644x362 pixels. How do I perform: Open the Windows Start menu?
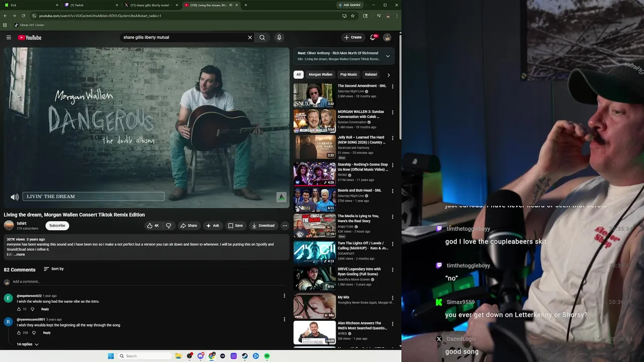tap(111, 356)
